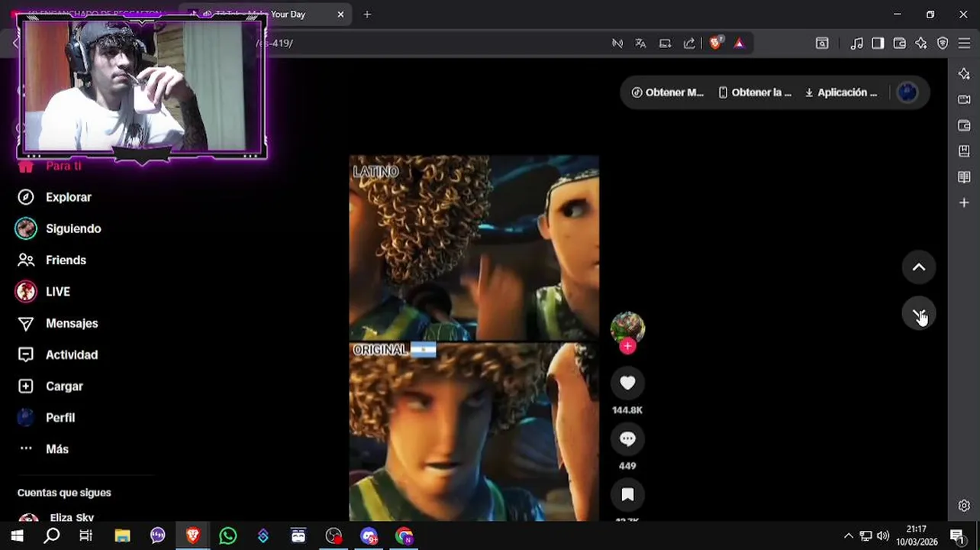Screen dimensions: 980x550
Task: Go to previous video with up chevron
Action: click(x=919, y=267)
